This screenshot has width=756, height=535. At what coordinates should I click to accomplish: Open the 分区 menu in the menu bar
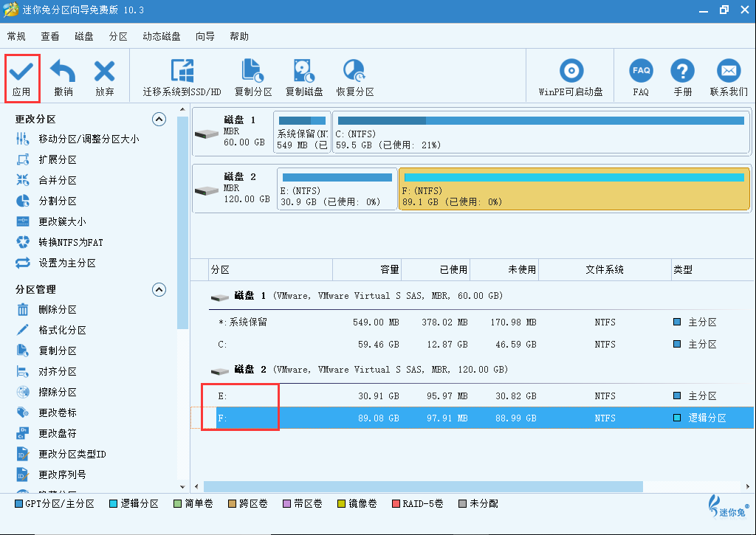(118, 37)
